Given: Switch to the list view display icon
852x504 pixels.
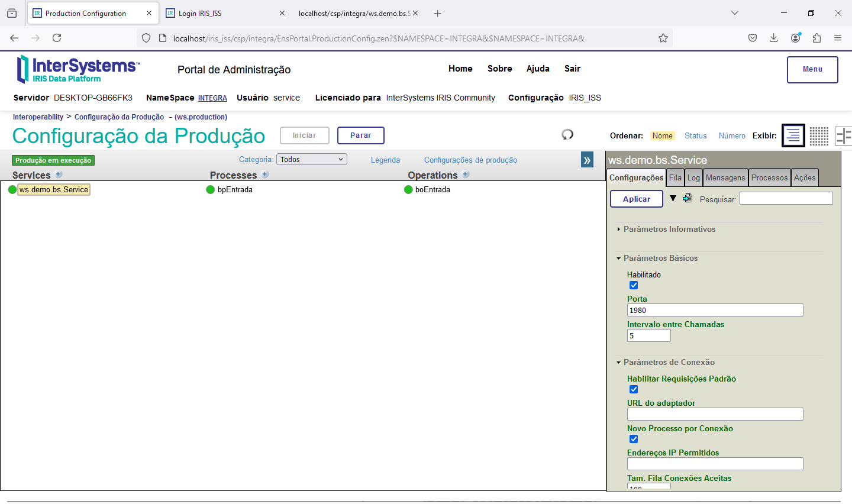Looking at the screenshot, I should point(793,135).
